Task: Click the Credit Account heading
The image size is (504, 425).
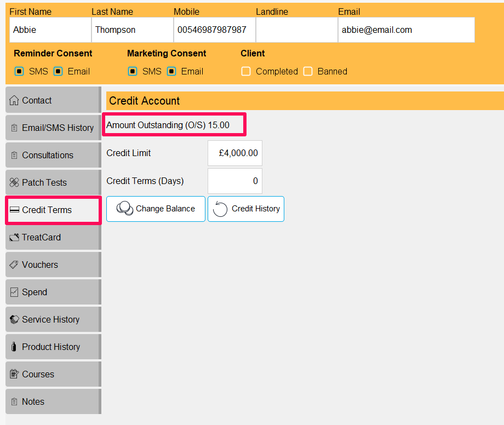Action: tap(144, 101)
